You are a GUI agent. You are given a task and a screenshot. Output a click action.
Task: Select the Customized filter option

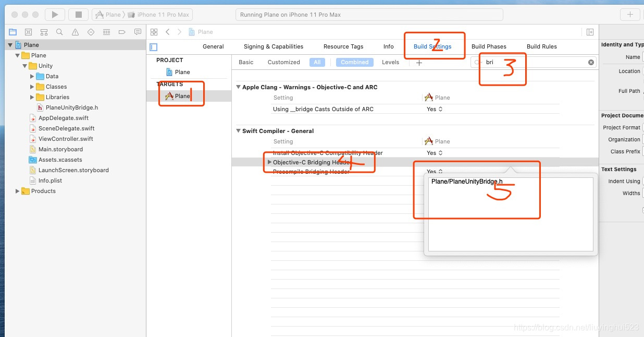coord(283,62)
